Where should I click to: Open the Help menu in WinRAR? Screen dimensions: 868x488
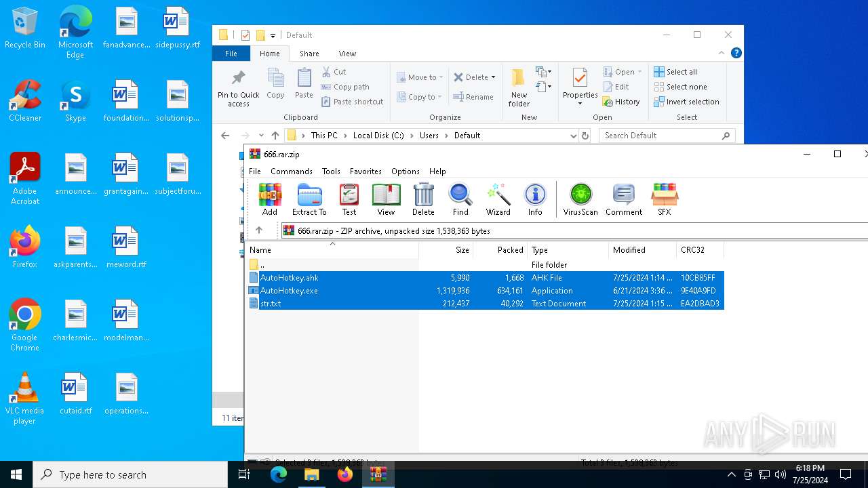click(437, 171)
